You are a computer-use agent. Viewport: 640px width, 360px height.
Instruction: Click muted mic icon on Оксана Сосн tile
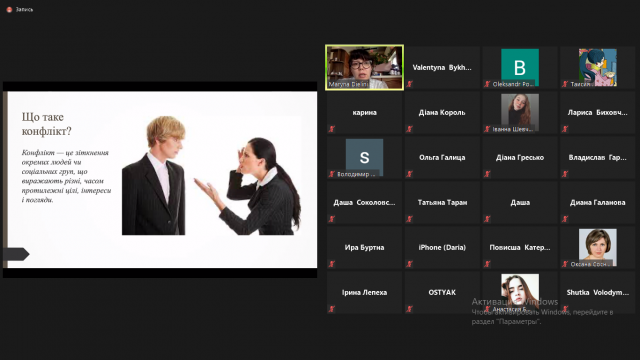pyautogui.click(x=565, y=264)
